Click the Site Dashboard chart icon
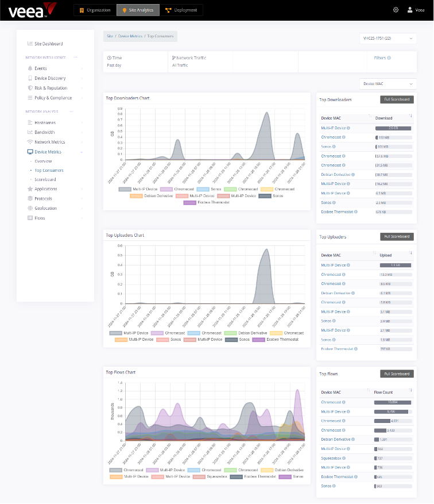Viewport: 434px width, 504px height. (x=30, y=44)
